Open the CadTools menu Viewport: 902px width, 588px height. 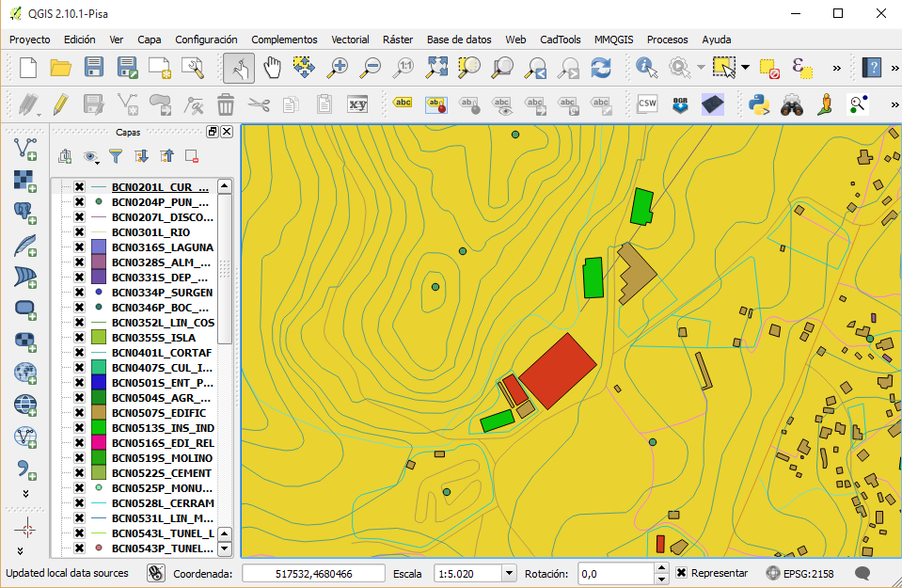tap(560, 40)
